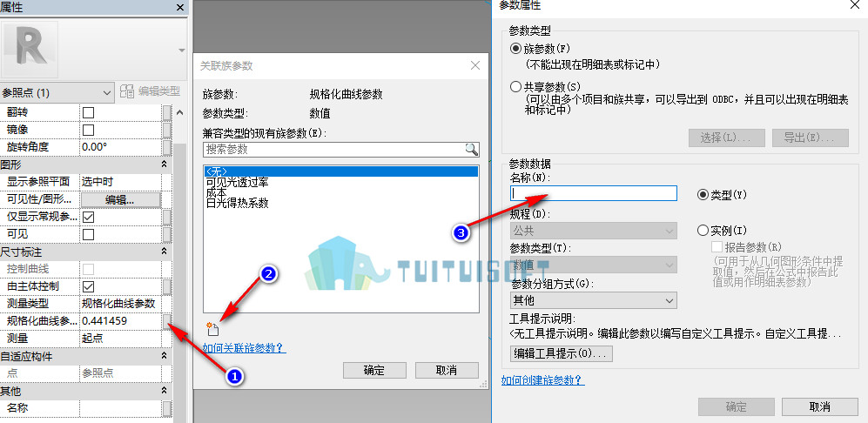Screen dimensions: 868x423
Task: Click the Revit family thumbnail in Properties
Action: pos(30,50)
